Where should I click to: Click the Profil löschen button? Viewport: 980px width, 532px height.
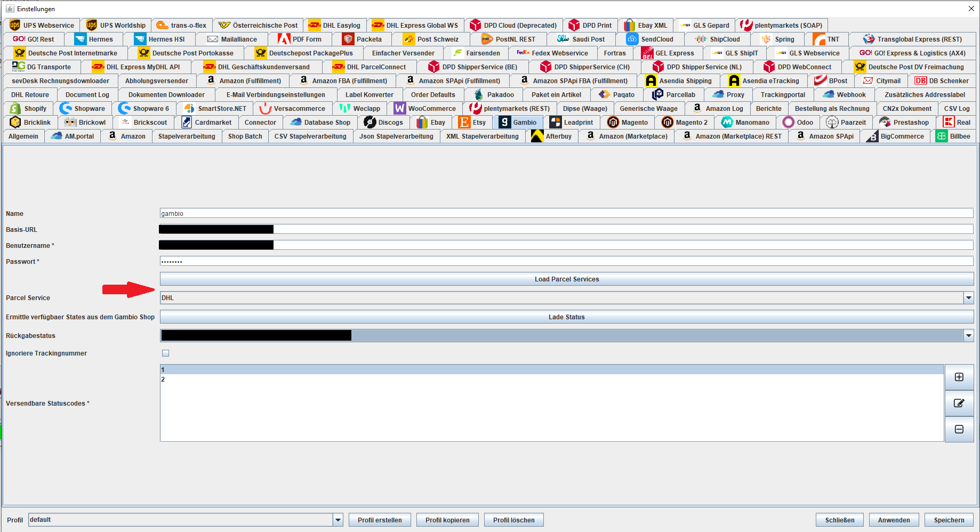click(x=513, y=520)
